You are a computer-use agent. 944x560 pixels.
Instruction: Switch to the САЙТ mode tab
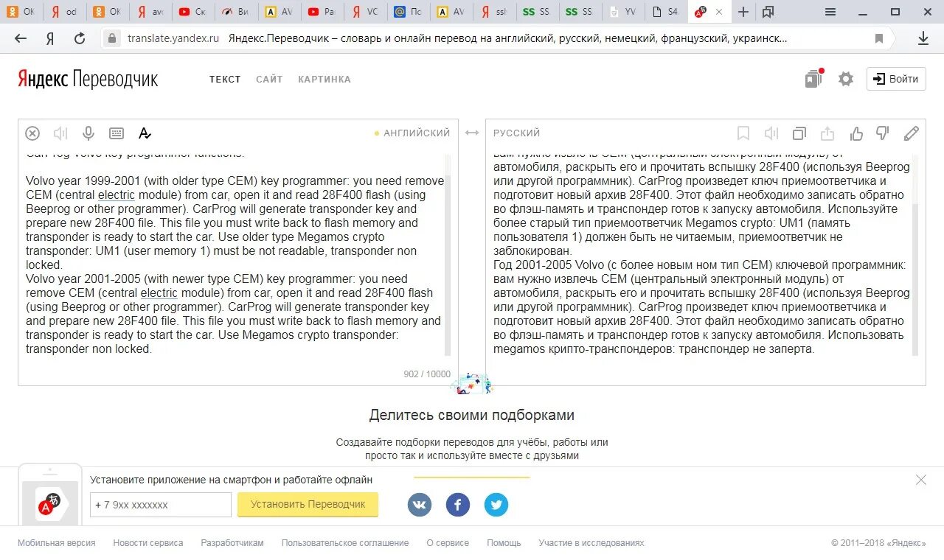tap(269, 79)
